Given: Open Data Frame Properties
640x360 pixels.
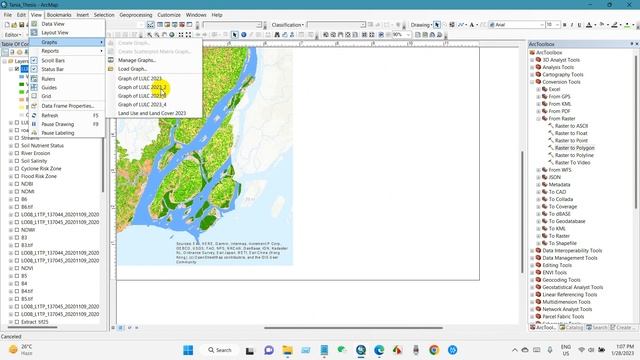Looking at the screenshot, I should tap(67, 106).
